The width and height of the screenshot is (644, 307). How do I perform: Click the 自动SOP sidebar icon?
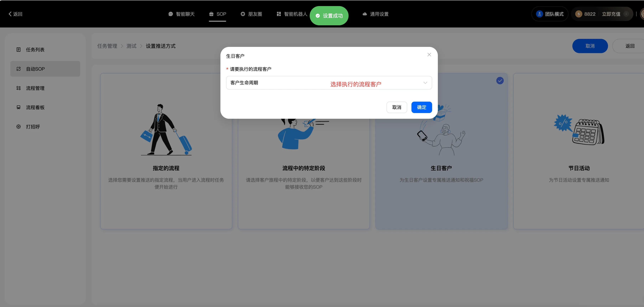(x=19, y=69)
